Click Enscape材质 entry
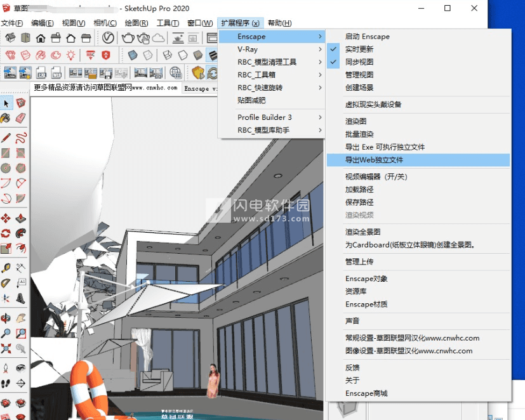The width and height of the screenshot is (525, 420). click(x=418, y=304)
